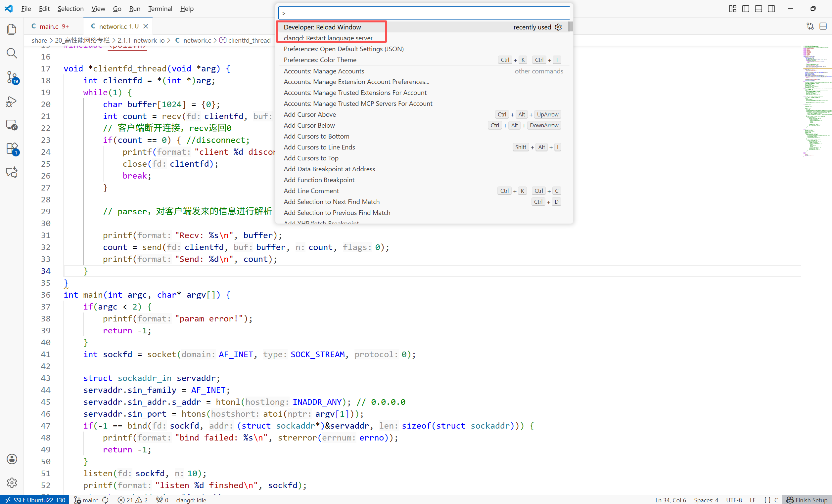Select Preferences: Color Theme command
Screen dimensions: 832x504
click(320, 60)
